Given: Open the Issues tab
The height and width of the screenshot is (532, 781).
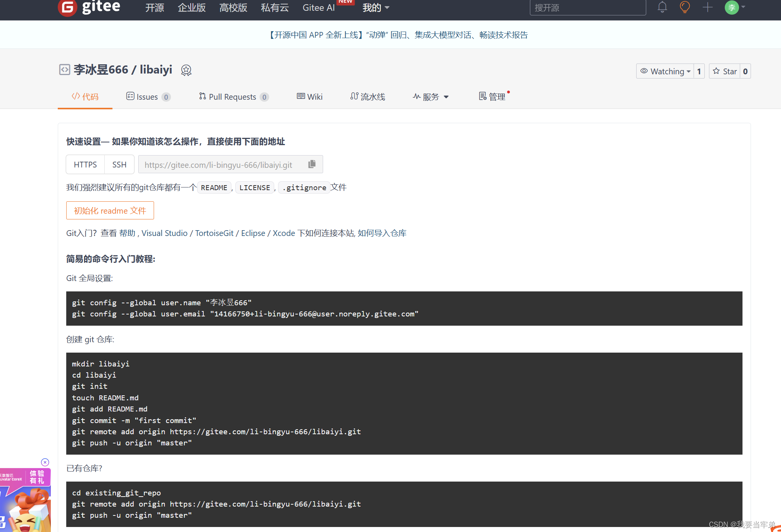Looking at the screenshot, I should coord(148,97).
